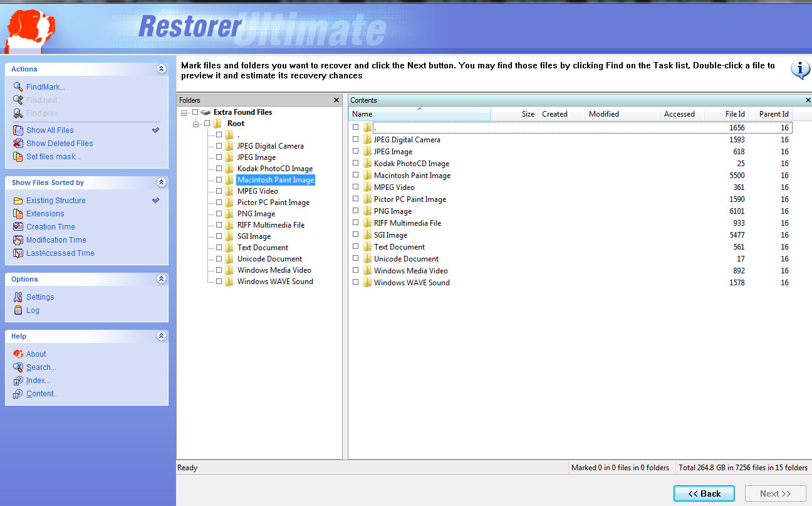
Task: Sort contents by File Id column
Action: (726, 114)
